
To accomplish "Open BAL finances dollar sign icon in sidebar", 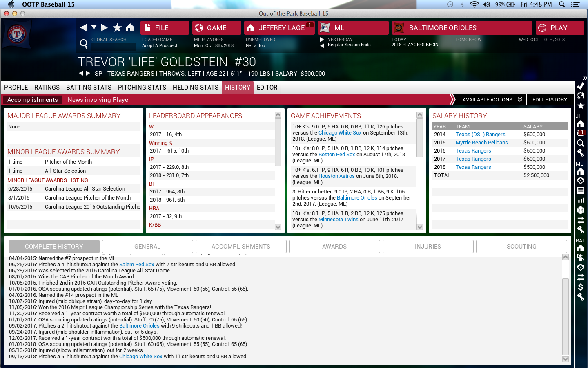I will click(x=580, y=287).
